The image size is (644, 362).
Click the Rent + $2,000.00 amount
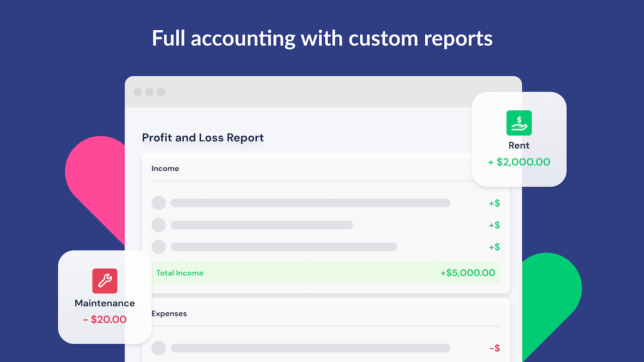coord(519,162)
